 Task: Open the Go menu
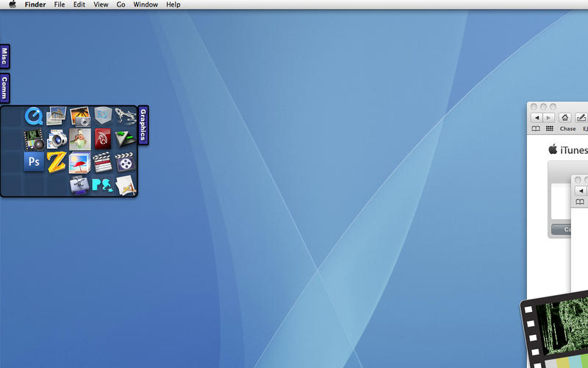pyautogui.click(x=121, y=4)
